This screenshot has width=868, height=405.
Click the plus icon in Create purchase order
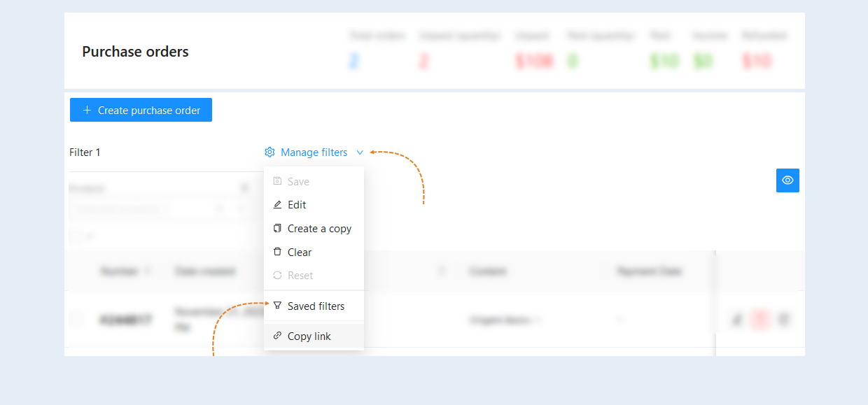(87, 110)
